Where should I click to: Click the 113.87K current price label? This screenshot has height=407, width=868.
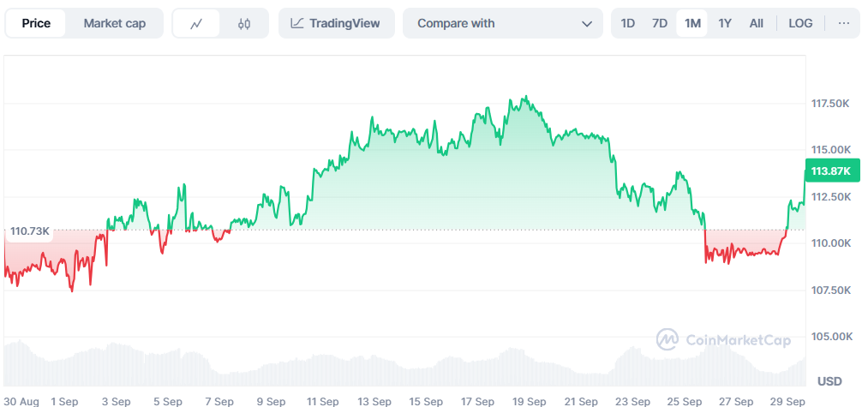830,171
